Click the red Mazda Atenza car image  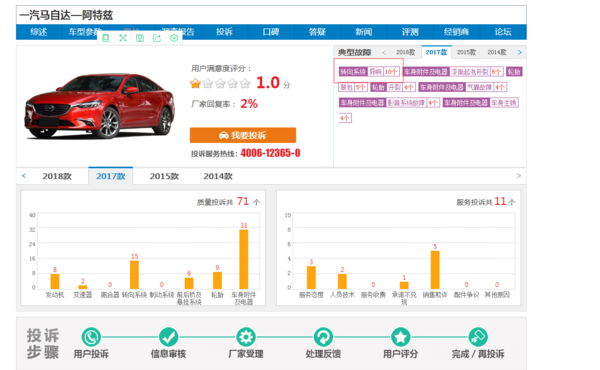click(100, 106)
